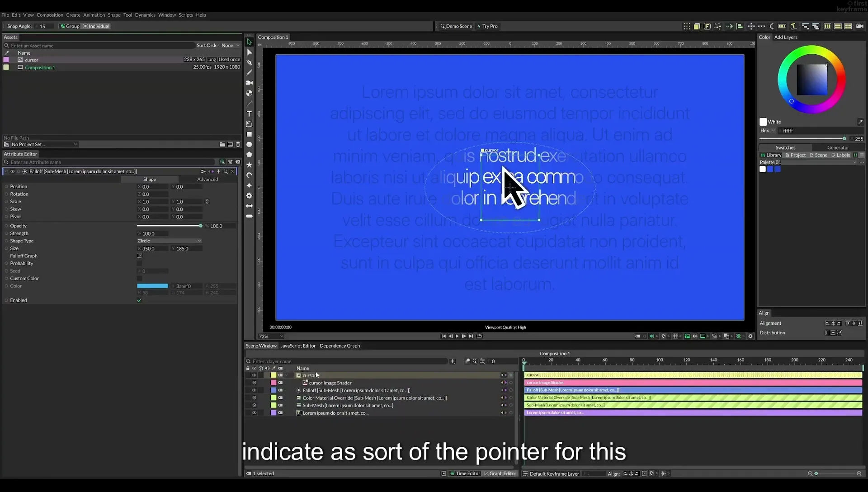Select the Polygon shape tool
Viewport: 868px width, 492px height.
(x=249, y=155)
